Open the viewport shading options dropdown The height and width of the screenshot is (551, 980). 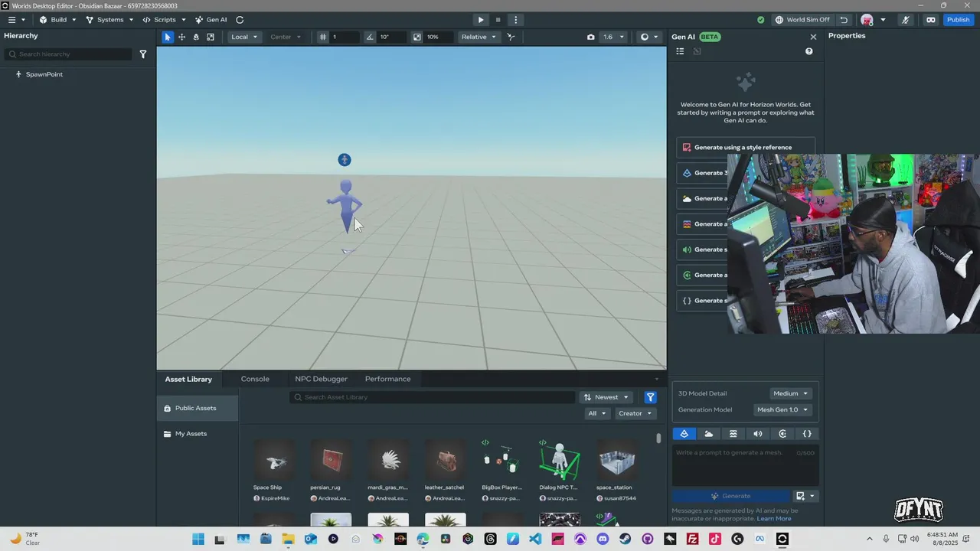click(x=649, y=37)
